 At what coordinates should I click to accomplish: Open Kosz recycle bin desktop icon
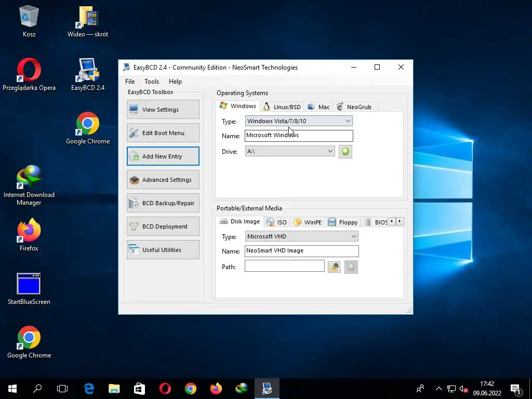[29, 21]
